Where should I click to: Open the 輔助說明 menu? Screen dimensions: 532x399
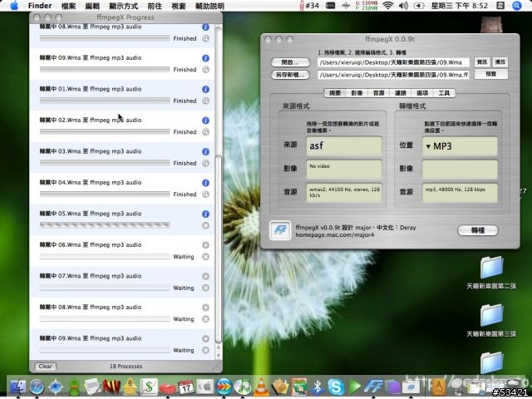209,6
